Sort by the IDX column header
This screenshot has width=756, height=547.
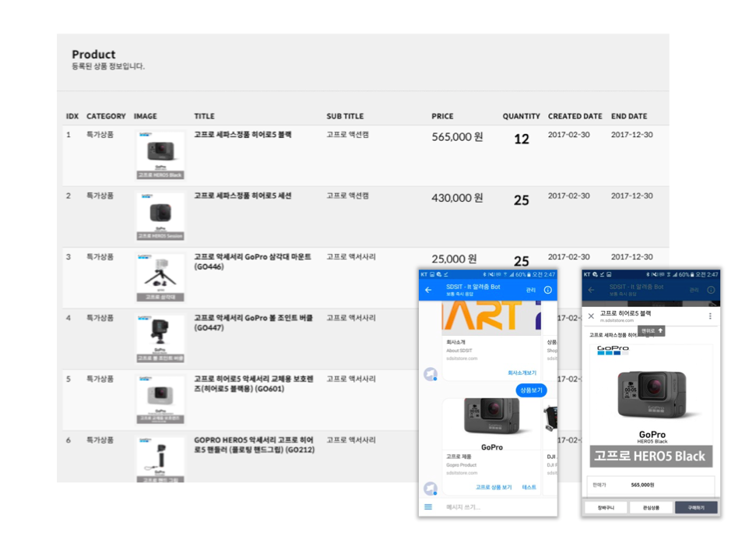72,116
